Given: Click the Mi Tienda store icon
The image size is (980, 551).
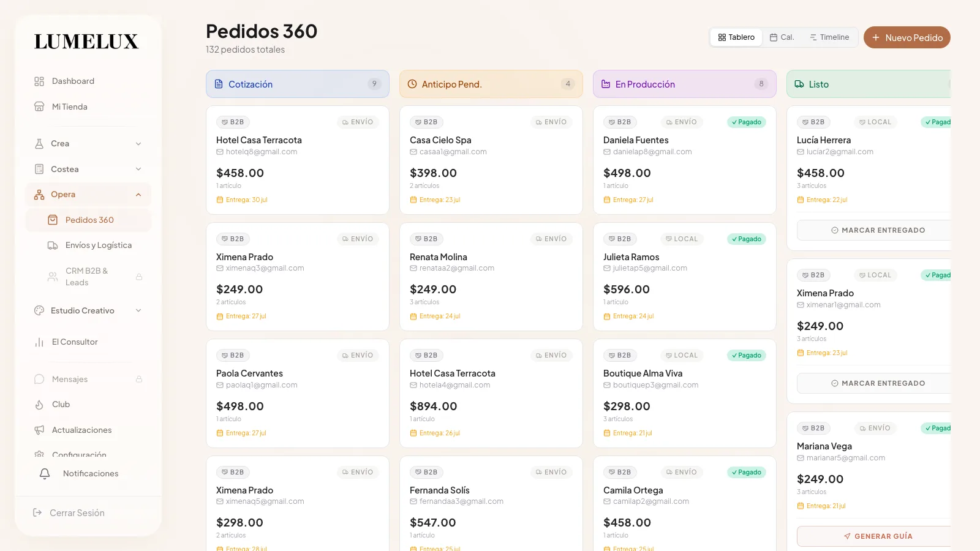Looking at the screenshot, I should pyautogui.click(x=39, y=107).
